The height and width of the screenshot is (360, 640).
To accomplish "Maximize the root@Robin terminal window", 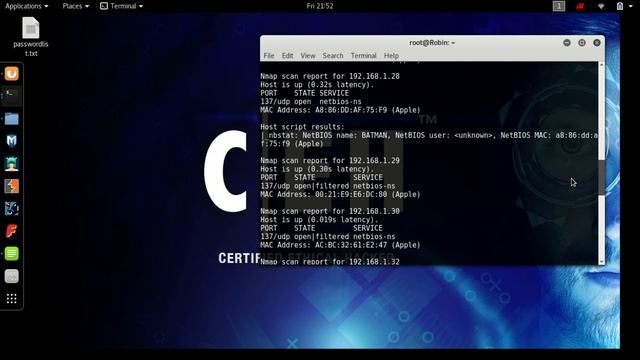I will pos(582,43).
